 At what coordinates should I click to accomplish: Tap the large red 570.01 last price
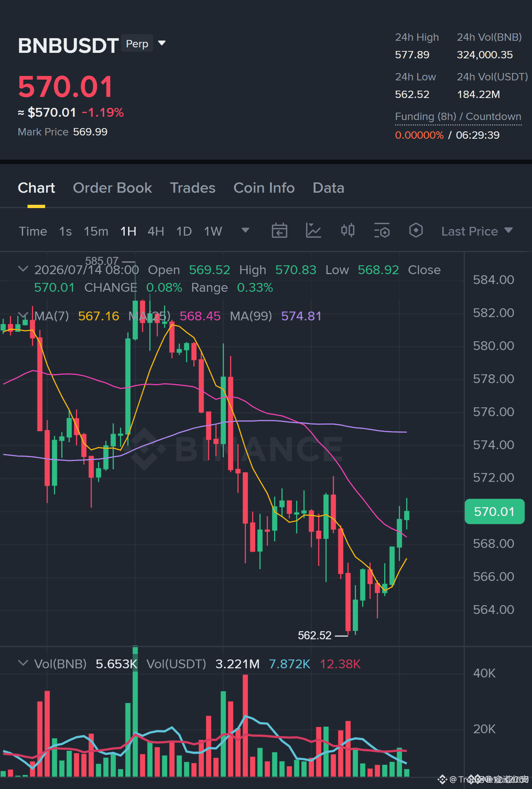66,87
